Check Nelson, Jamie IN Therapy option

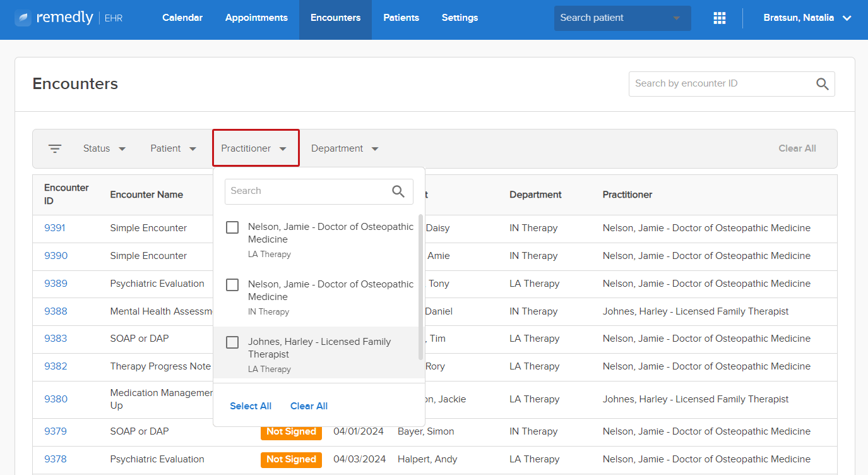point(232,285)
